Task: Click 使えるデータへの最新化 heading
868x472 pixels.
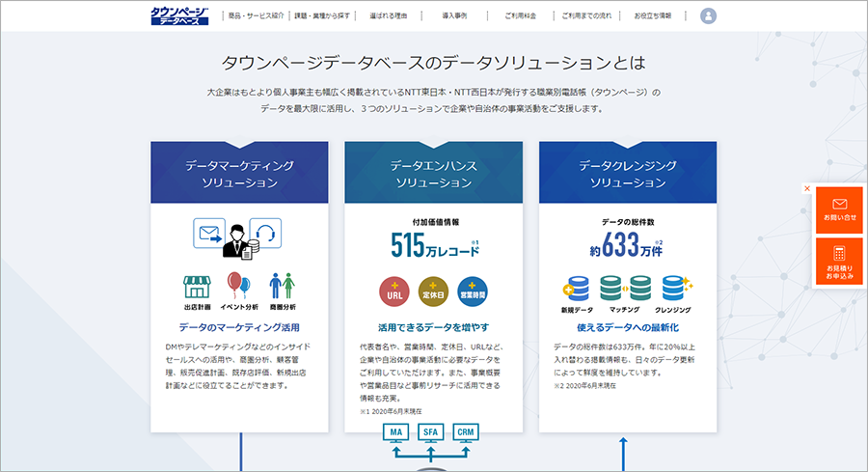Action: click(628, 327)
